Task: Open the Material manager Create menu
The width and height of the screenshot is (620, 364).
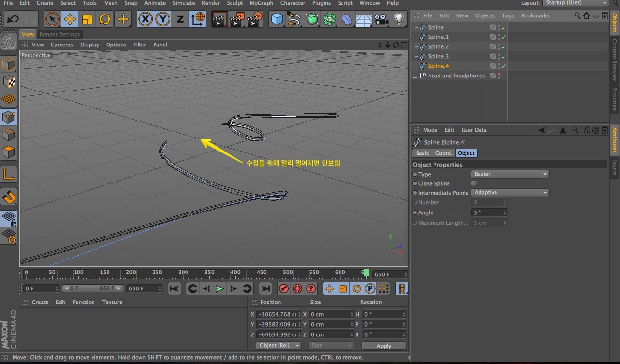Action: point(40,302)
